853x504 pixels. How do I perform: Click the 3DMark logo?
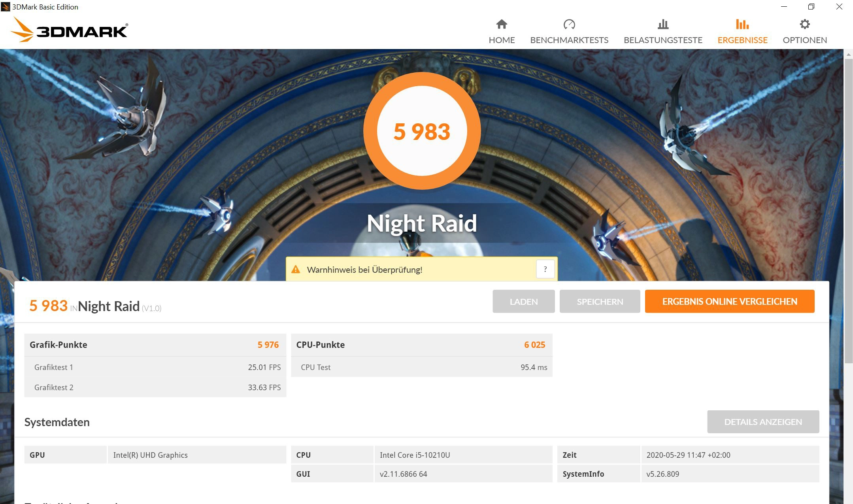click(x=69, y=30)
